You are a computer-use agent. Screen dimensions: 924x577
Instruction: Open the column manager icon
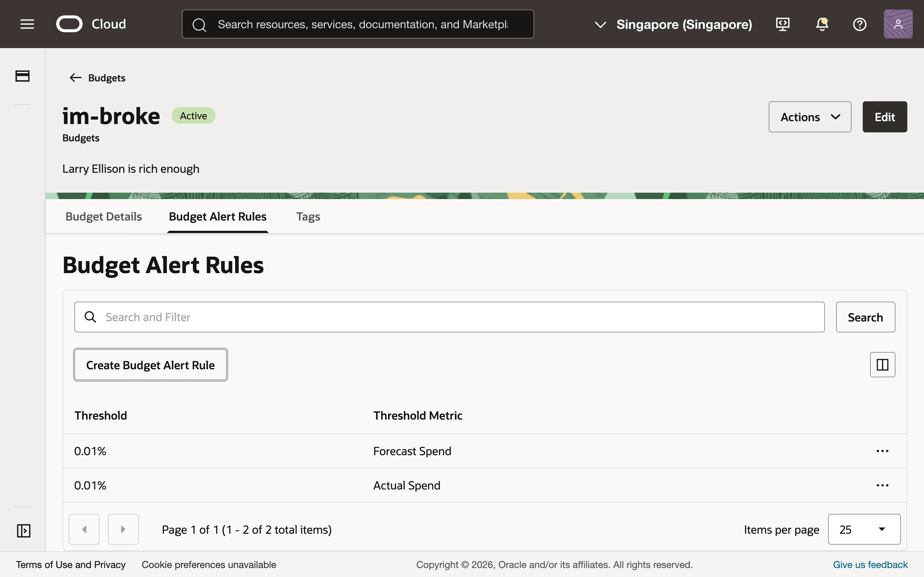pos(882,364)
